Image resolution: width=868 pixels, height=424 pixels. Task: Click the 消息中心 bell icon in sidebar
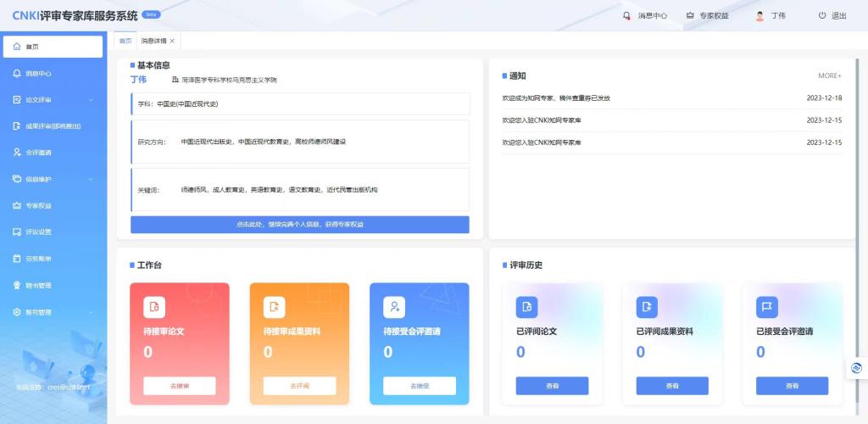(x=17, y=74)
